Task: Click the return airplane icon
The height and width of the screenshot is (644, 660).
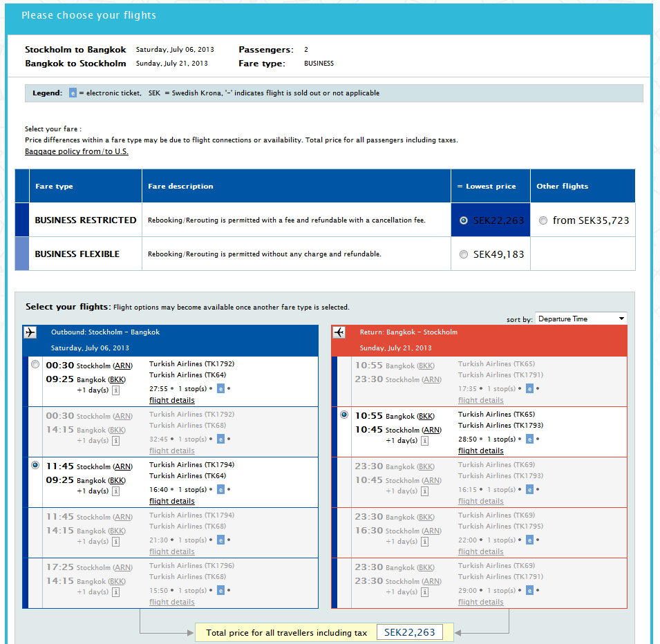Action: (339, 332)
